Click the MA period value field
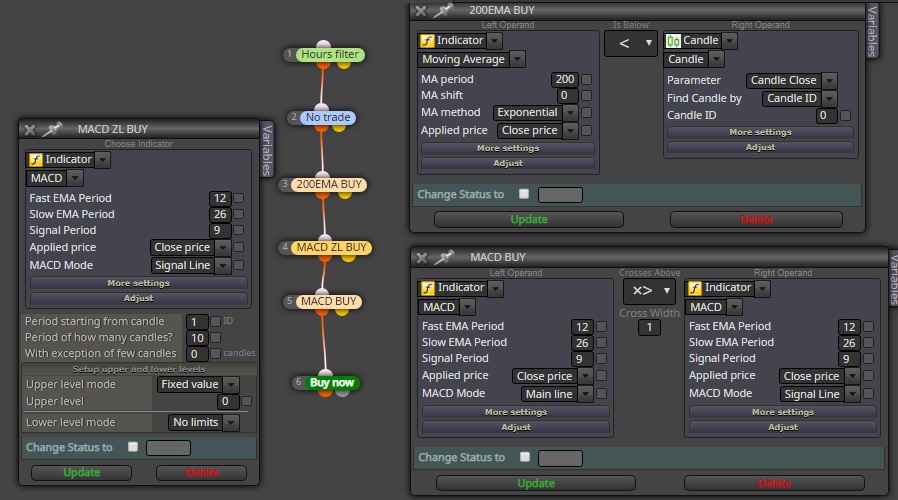 [x=565, y=80]
